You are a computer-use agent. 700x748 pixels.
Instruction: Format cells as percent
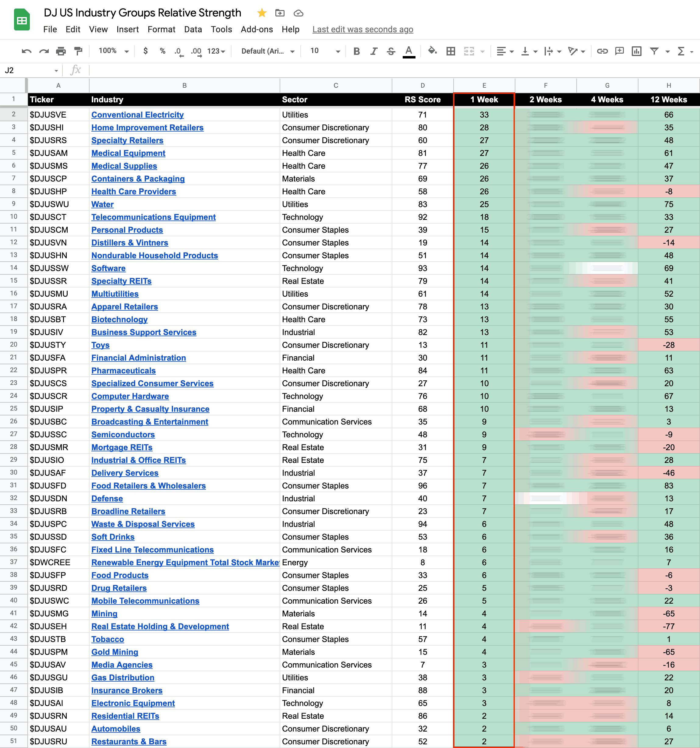click(163, 51)
